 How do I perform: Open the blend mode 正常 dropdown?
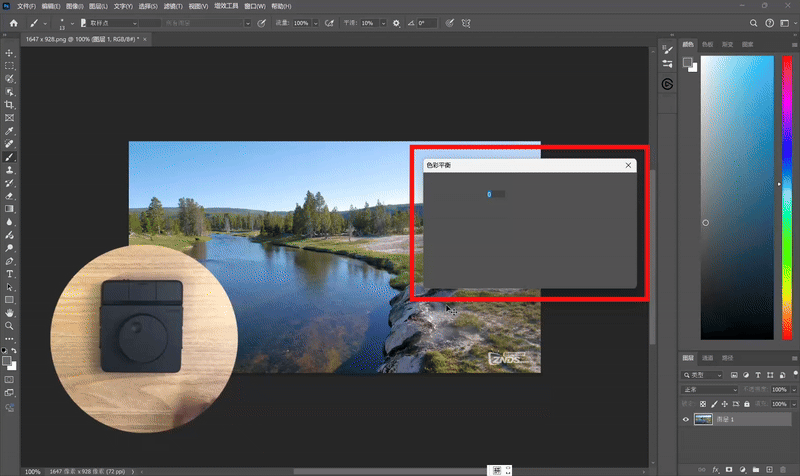[710, 389]
